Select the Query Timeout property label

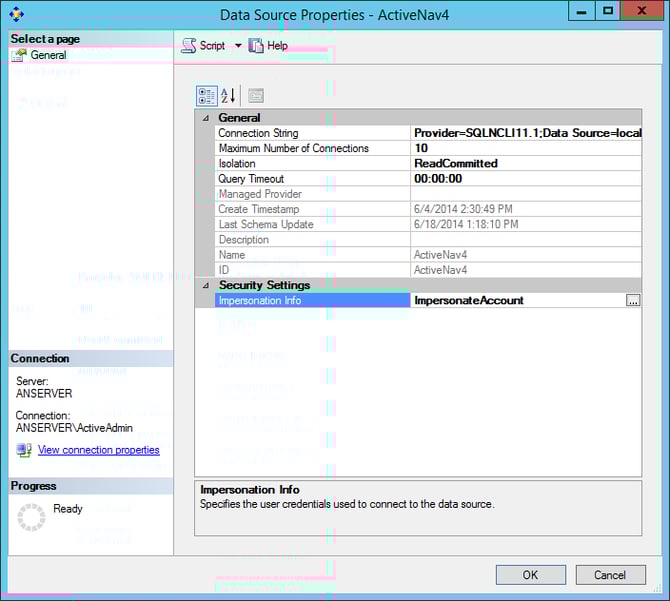[x=251, y=179]
